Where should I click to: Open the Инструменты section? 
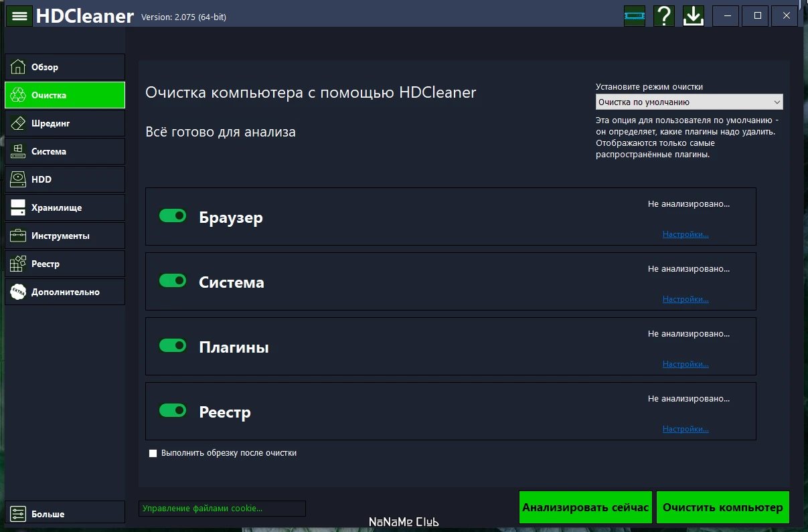[65, 236]
